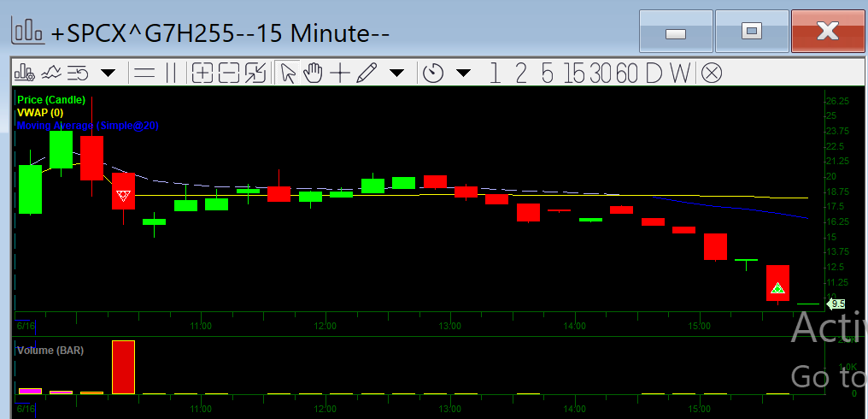Switch to daily D interval
This screenshot has height=419, width=868.
654,73
